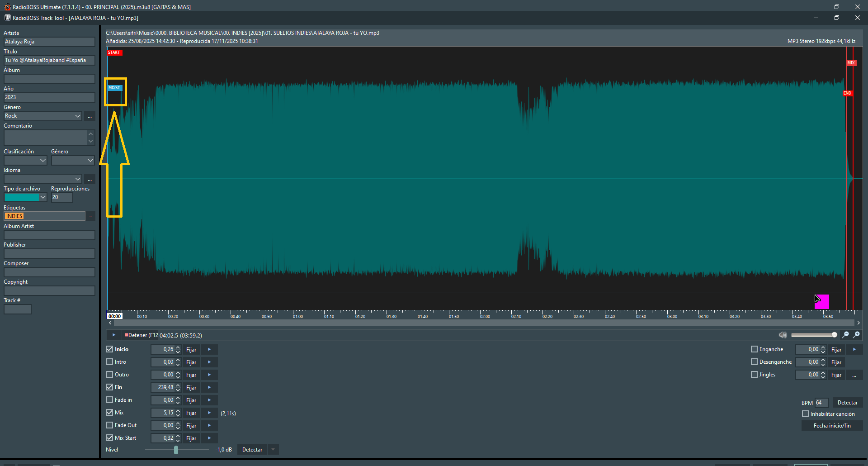Screen dimensions: 868x466
Task: Enable the Intro checkbox
Action: (110, 362)
